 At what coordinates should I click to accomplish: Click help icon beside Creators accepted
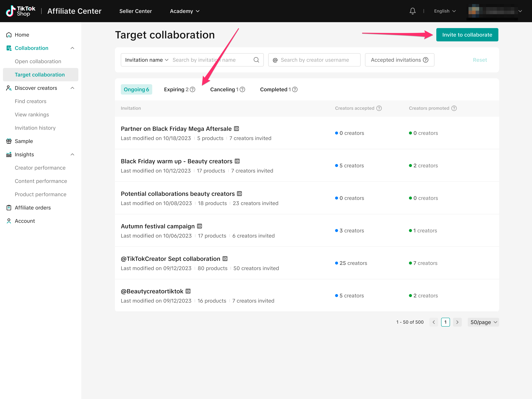[379, 108]
